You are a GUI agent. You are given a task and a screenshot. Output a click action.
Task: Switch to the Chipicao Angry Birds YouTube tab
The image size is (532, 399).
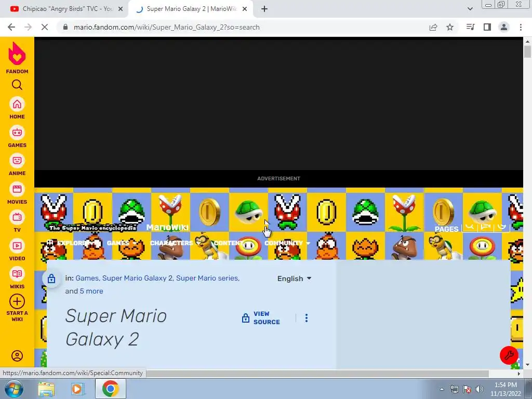click(64, 9)
